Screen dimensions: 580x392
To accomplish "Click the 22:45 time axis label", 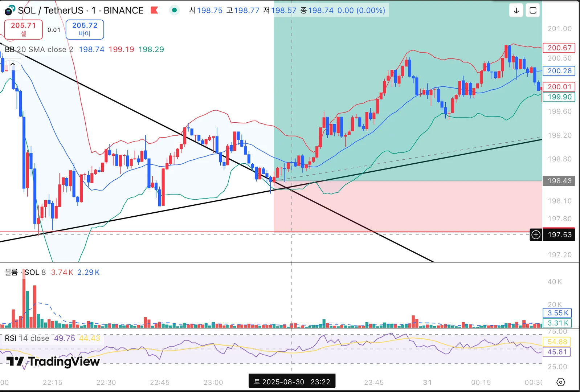I will click(x=160, y=383).
